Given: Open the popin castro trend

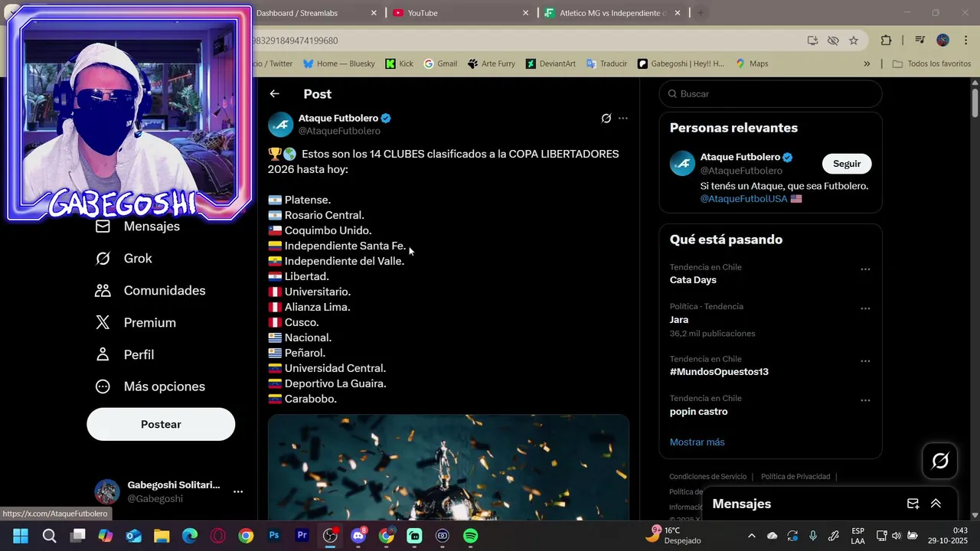Looking at the screenshot, I should [698, 412].
